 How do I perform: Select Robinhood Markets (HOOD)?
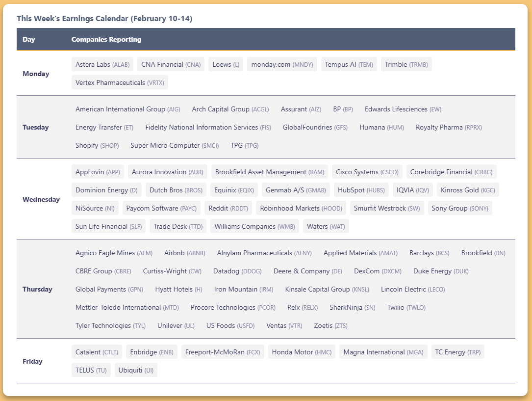click(x=301, y=208)
